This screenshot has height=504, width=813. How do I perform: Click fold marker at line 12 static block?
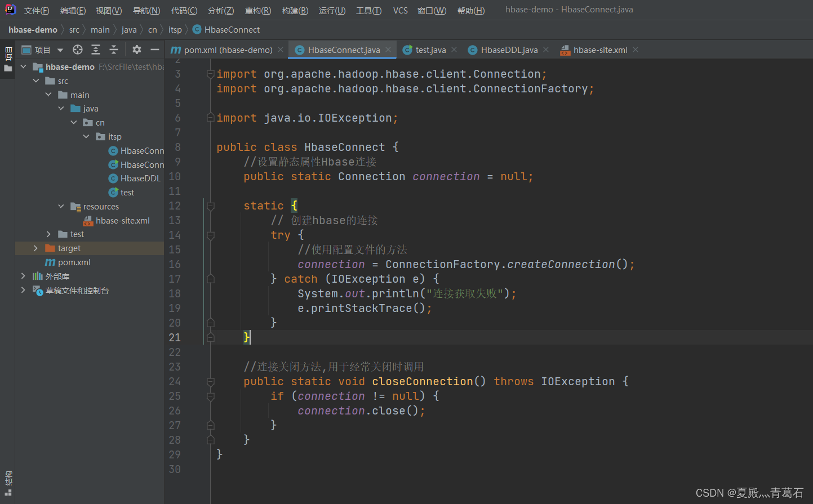pos(210,206)
